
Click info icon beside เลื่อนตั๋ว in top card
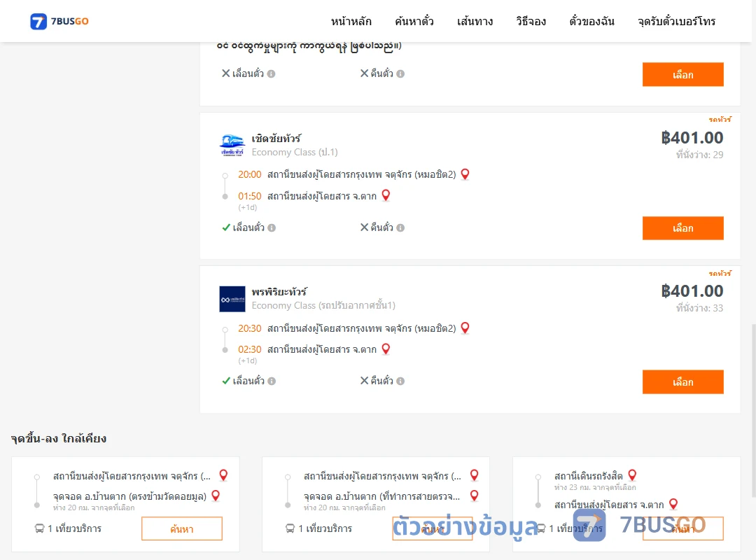coord(272,73)
